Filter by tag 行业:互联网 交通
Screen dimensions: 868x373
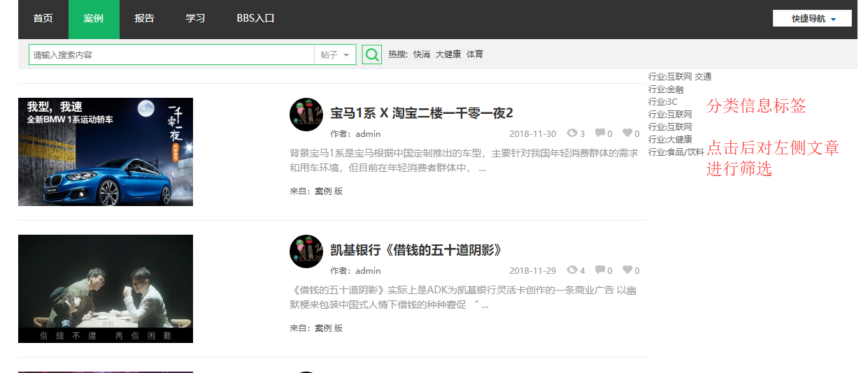click(680, 77)
